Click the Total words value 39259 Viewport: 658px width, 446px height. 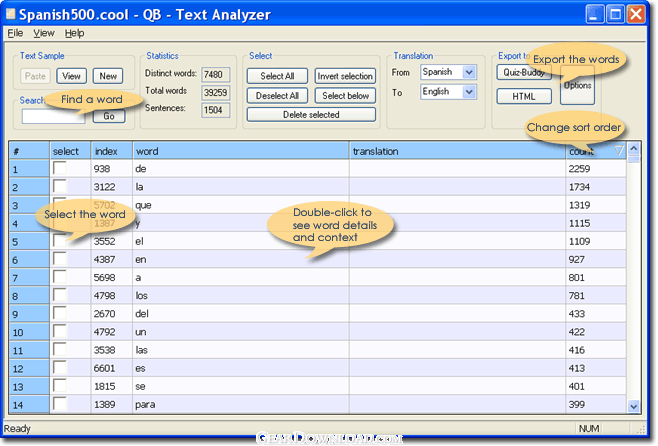[x=215, y=92]
